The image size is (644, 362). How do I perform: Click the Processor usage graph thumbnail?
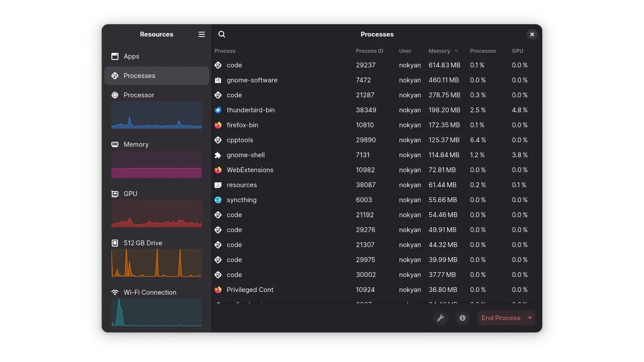[x=157, y=115]
